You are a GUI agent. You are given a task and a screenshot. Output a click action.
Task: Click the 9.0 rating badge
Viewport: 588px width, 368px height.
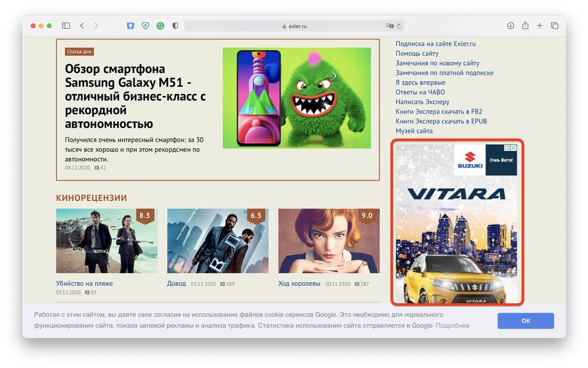pos(367,216)
